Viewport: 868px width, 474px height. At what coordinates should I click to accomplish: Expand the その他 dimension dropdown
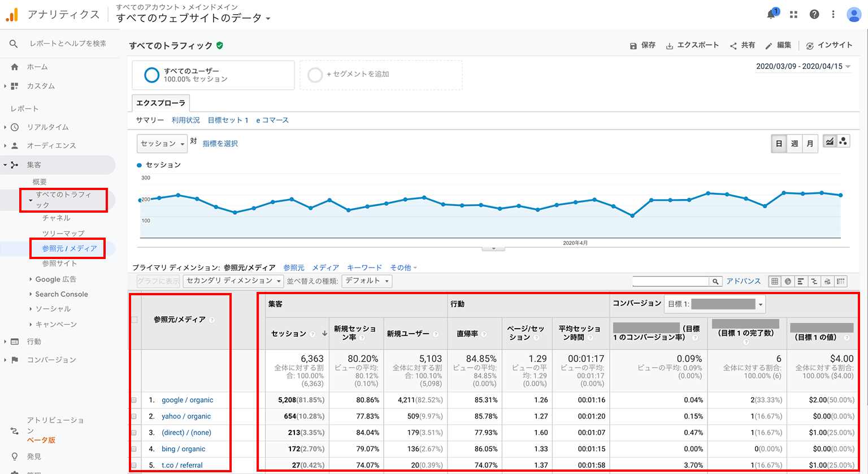click(403, 268)
